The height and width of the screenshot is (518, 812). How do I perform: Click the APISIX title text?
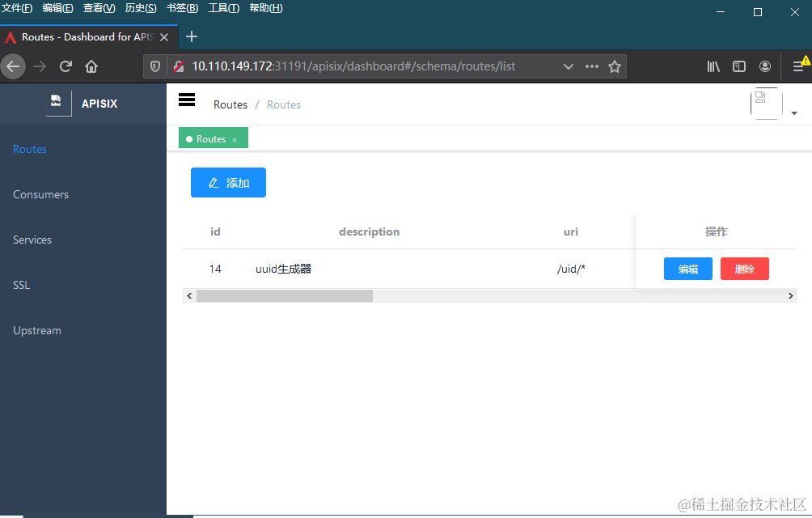pos(99,104)
